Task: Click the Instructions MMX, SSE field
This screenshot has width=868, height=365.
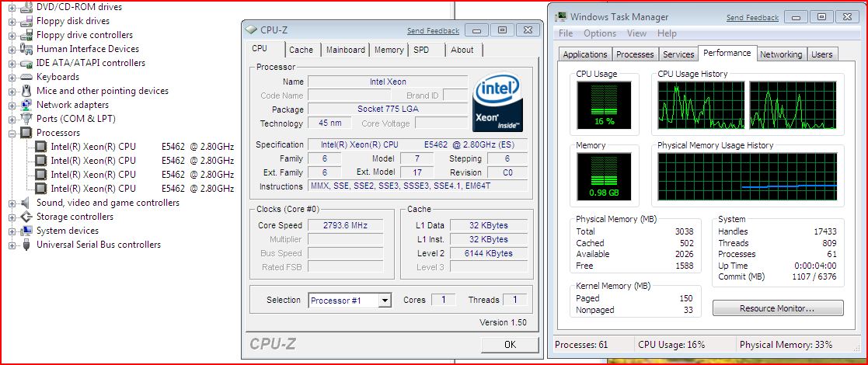Action: [418, 186]
